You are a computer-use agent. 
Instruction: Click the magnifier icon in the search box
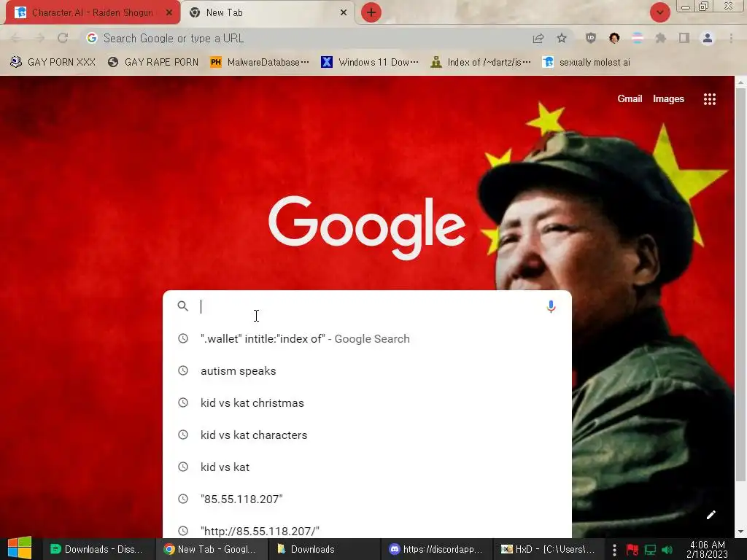tap(183, 306)
